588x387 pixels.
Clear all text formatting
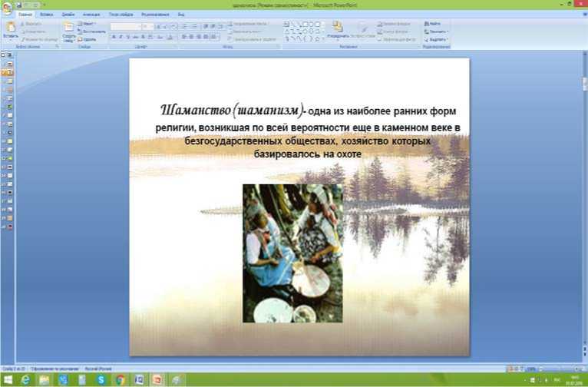click(174, 26)
